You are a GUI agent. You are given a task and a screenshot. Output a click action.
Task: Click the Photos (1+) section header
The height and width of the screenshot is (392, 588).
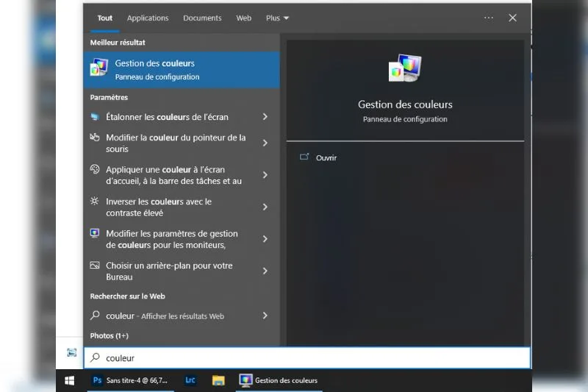(109, 335)
